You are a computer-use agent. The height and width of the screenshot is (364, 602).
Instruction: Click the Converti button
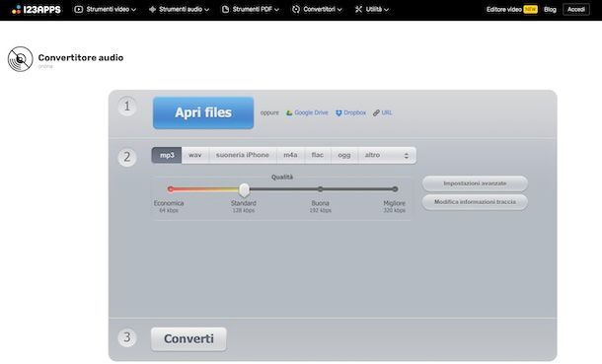tap(188, 339)
